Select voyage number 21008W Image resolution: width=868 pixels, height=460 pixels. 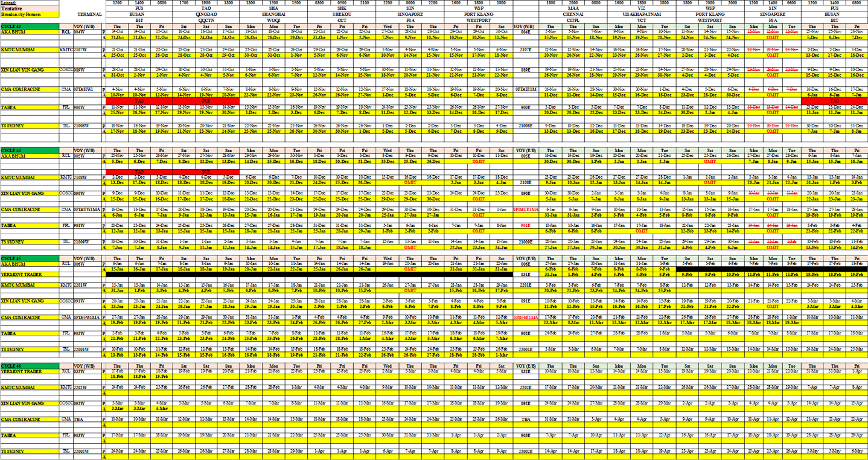click(x=87, y=126)
